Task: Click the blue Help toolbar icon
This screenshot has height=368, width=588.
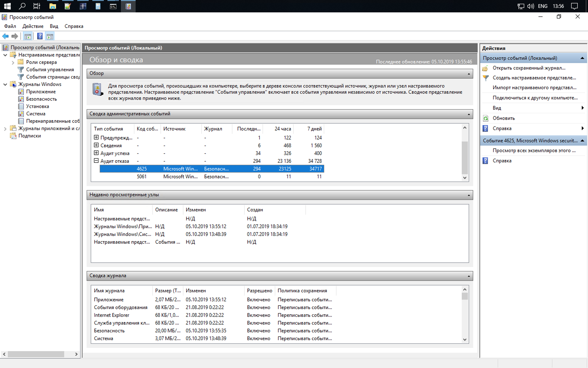Action: [x=40, y=36]
